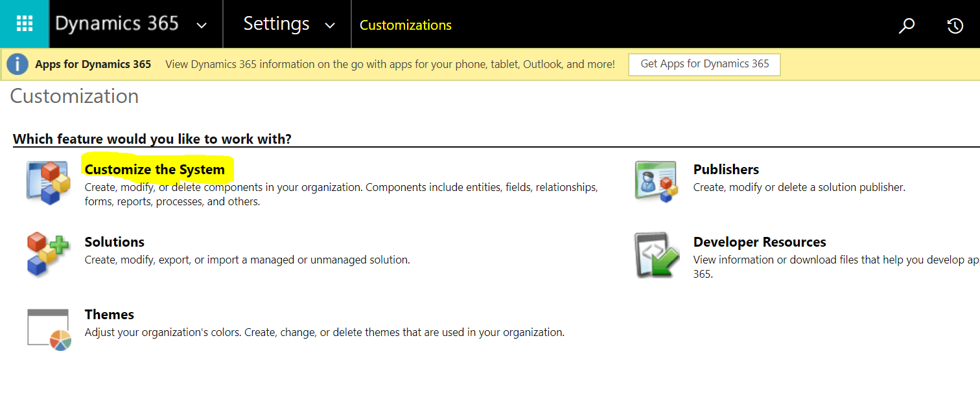Viewport: 980px width, 404px height.
Task: Open the app launcher waffle menu
Action: click(24, 24)
